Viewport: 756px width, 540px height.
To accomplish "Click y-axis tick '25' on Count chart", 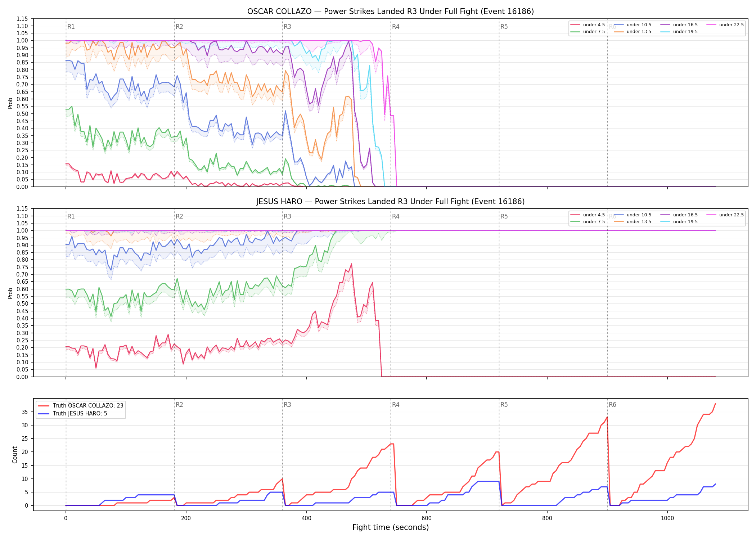I will [x=25, y=438].
